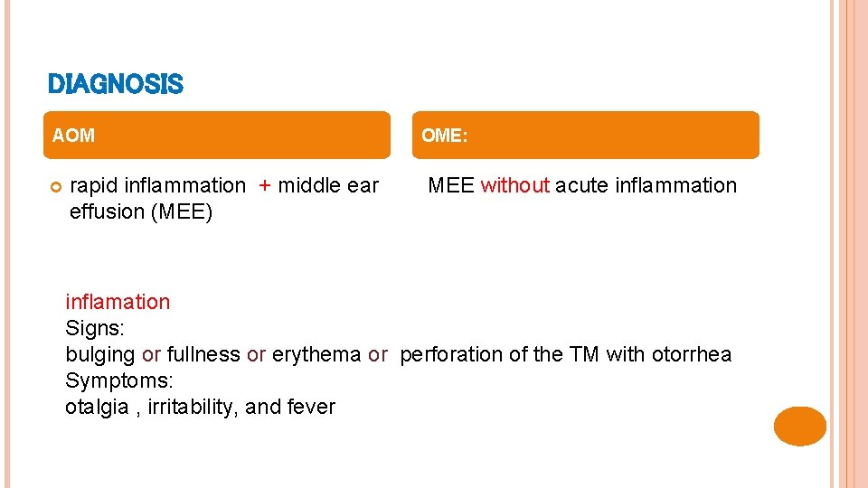Click the word 'erythema' in signs line
The width and height of the screenshot is (868, 488).
tap(316, 354)
